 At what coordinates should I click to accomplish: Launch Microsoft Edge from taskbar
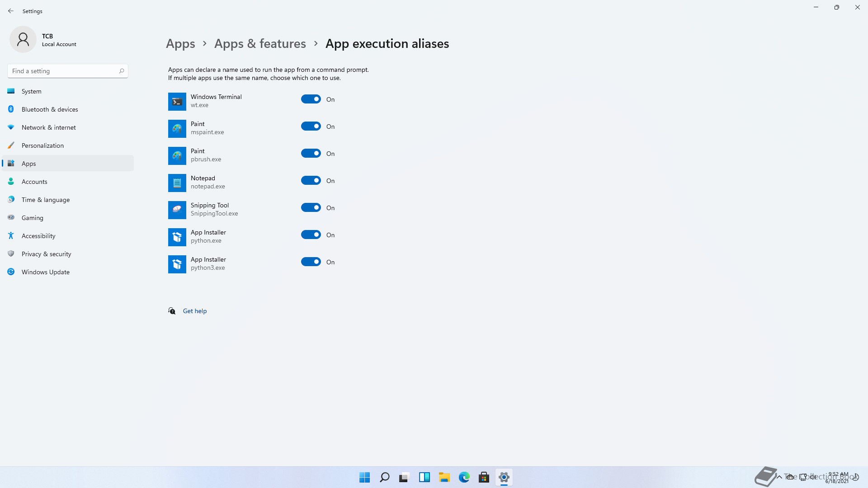[464, 477]
